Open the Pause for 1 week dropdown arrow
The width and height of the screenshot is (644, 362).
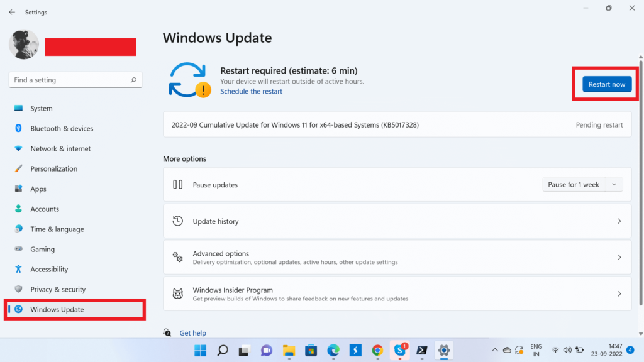tap(614, 185)
